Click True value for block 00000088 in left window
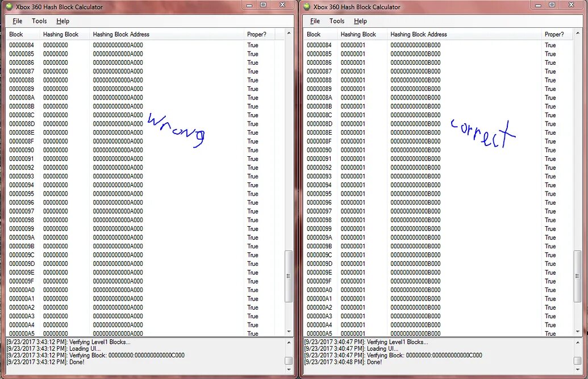The width and height of the screenshot is (588, 379). coord(253,80)
